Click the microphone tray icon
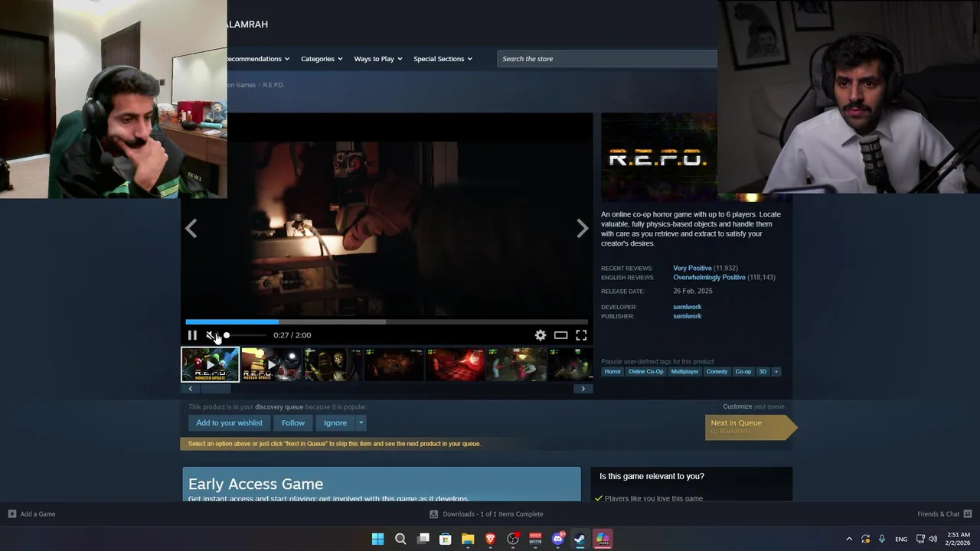The height and width of the screenshot is (551, 980). tap(882, 539)
